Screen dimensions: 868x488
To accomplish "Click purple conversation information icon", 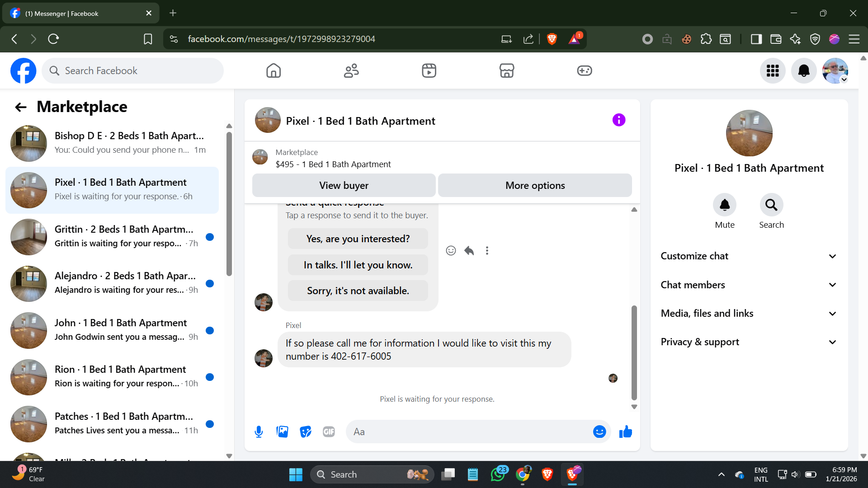I will tap(618, 120).
